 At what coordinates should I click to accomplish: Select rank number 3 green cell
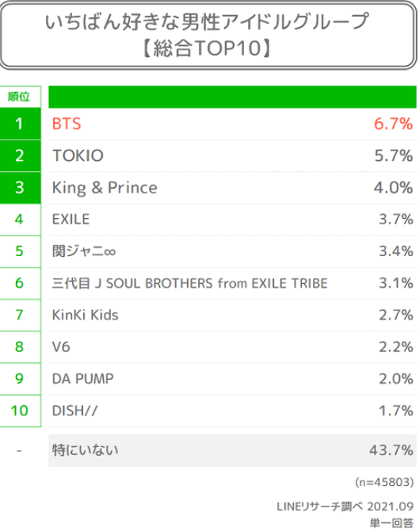pos(21,188)
